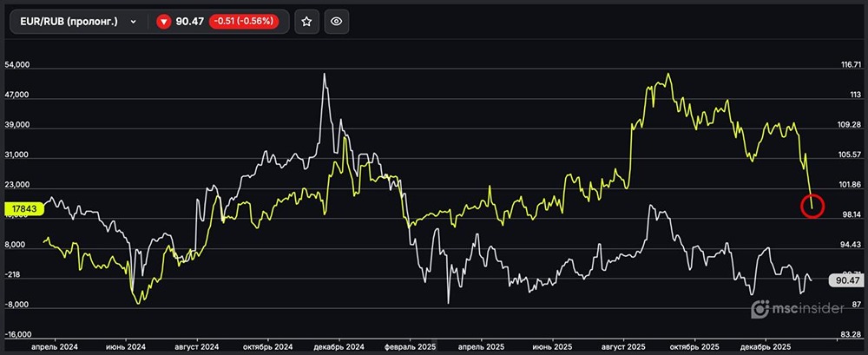Select the февраль 2025 date label
The width and height of the screenshot is (868, 355).
pos(410,346)
